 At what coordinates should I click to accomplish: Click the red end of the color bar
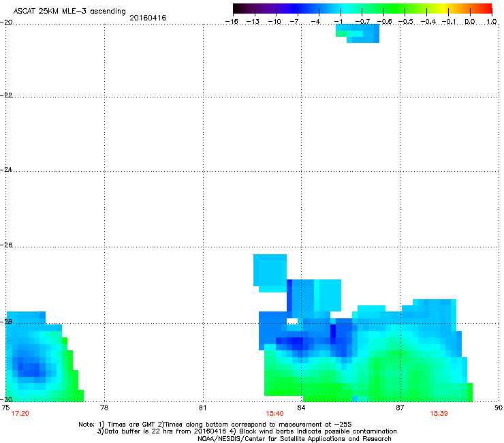click(x=487, y=8)
